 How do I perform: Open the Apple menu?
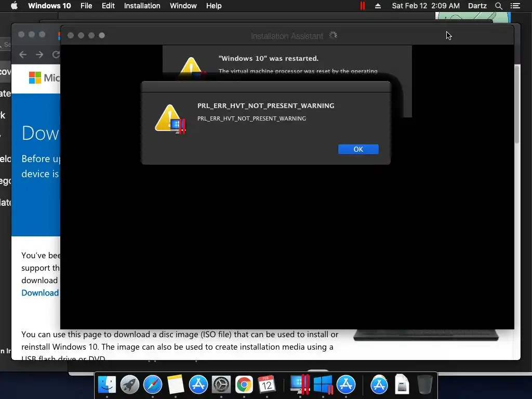click(14, 6)
